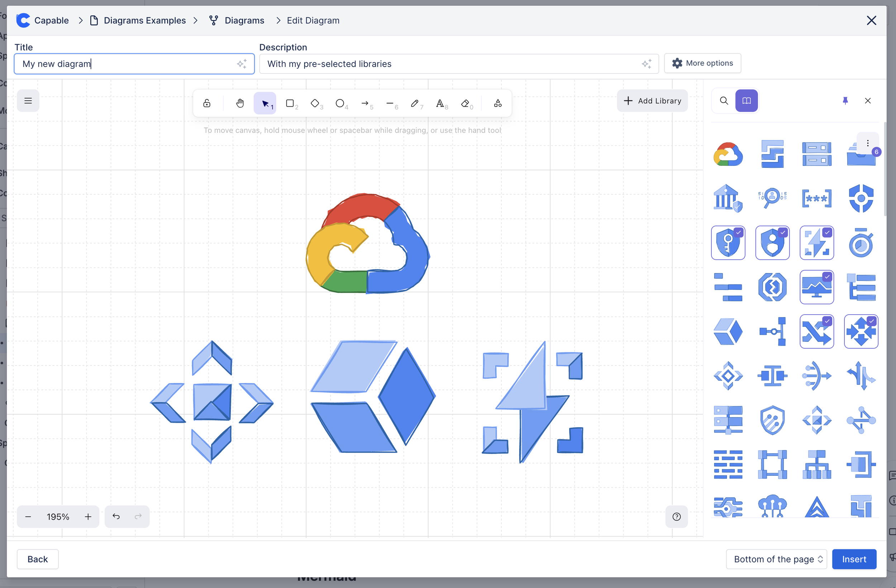This screenshot has width=896, height=588.
Task: Uncheck the four inward arrows library item
Action: (861, 332)
